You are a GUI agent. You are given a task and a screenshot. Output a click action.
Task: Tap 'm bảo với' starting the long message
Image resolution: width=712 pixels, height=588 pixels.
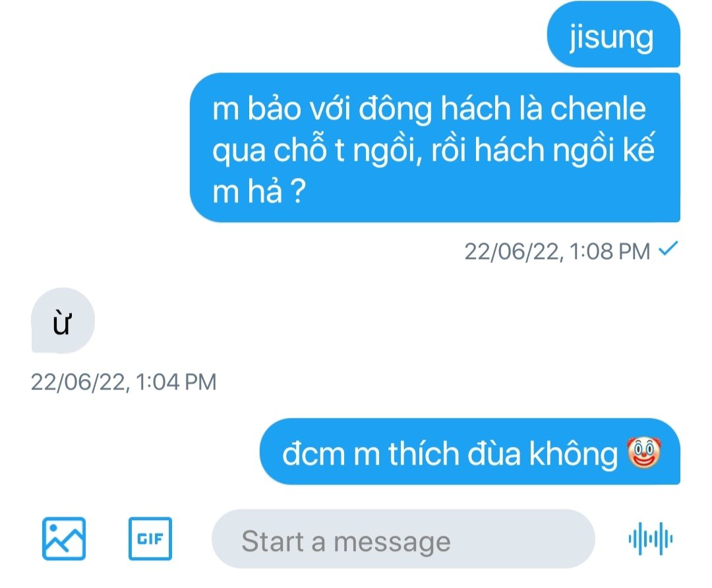coord(281,109)
